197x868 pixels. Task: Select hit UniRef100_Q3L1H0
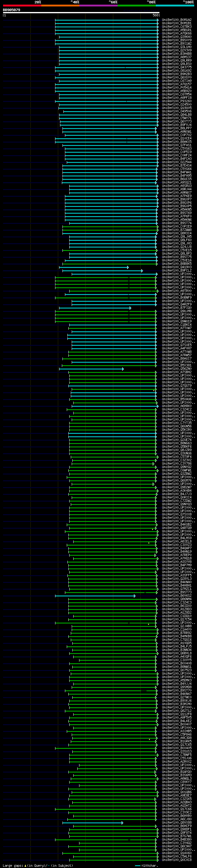(x=177, y=47)
